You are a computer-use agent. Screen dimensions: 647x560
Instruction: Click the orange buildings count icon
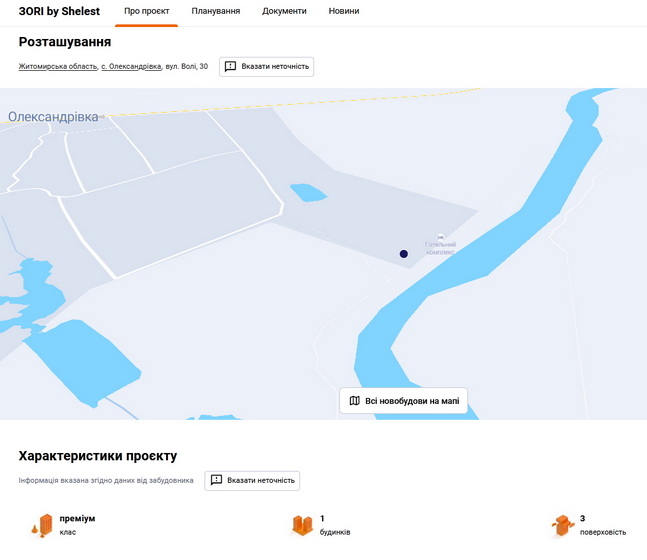pyautogui.click(x=302, y=525)
